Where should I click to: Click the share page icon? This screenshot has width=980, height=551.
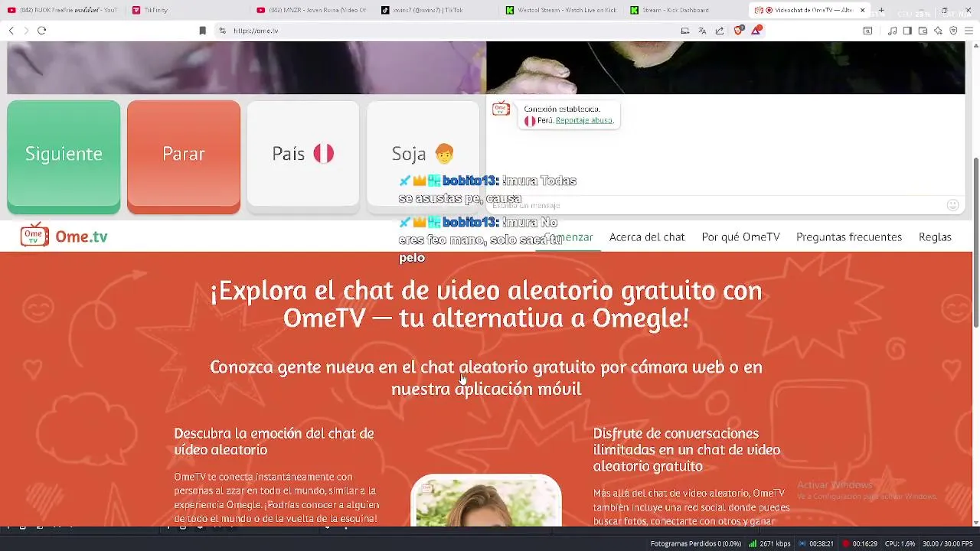point(720,31)
